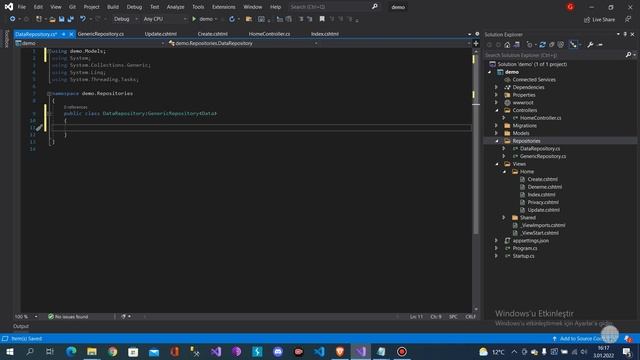Click the split editor icon above scrollbar
640x360 pixels.
pos(476,43)
